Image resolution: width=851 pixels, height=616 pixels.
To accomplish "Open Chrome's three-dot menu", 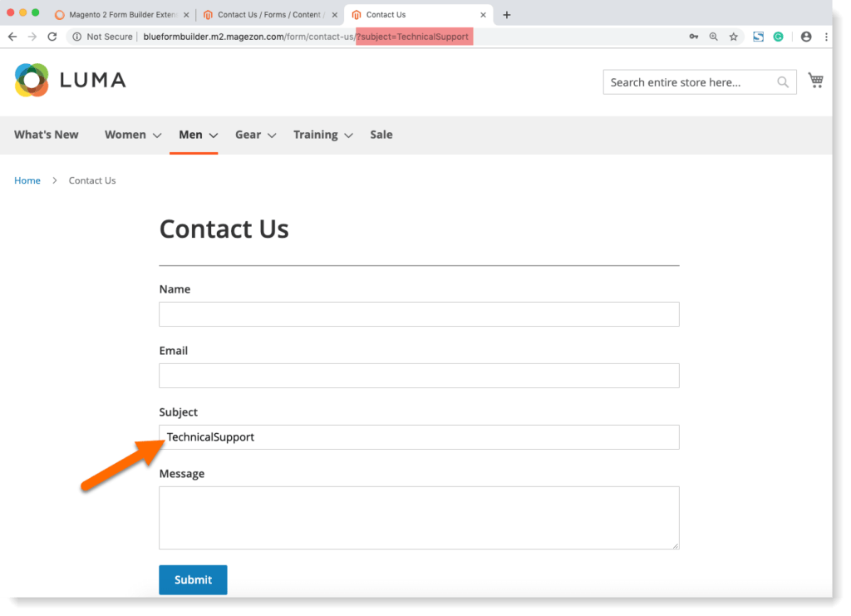I will pos(825,37).
